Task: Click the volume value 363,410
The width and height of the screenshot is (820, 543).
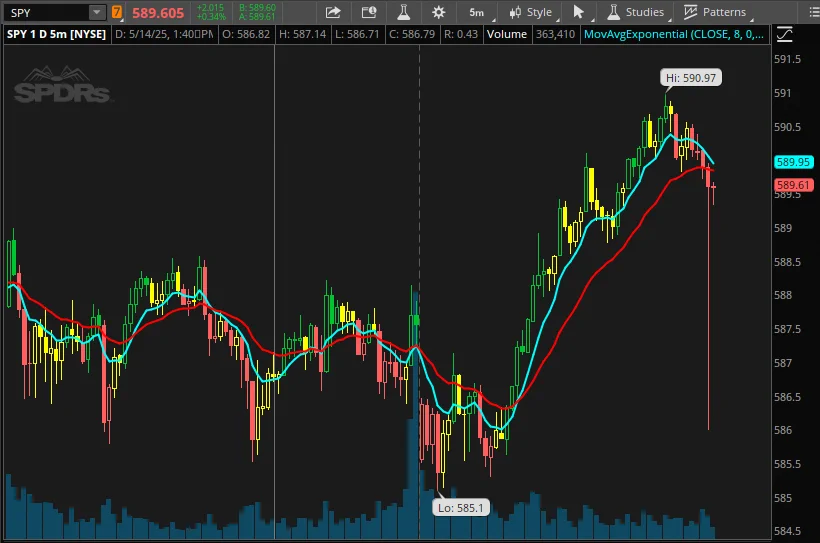Action: (555, 35)
